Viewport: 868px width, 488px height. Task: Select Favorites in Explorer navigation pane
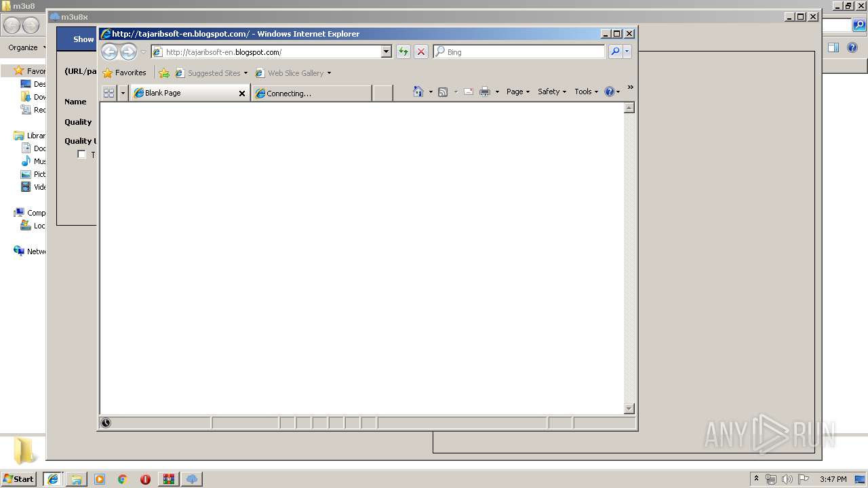(x=30, y=71)
